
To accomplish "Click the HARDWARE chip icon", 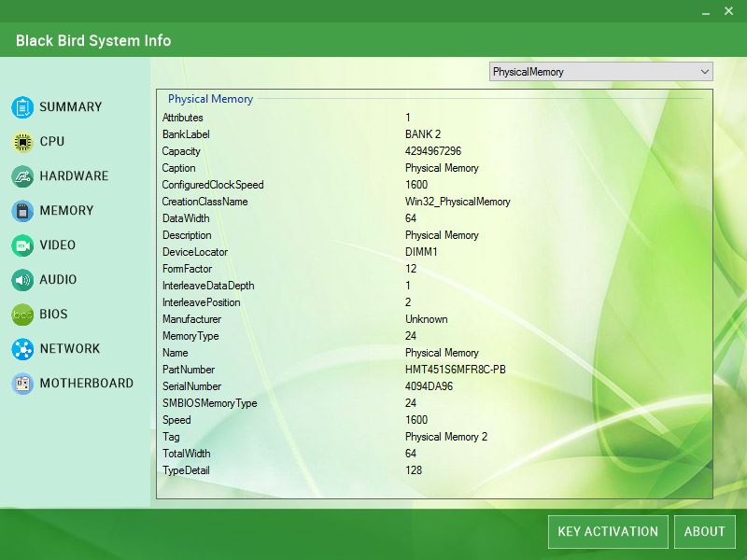I will tap(23, 176).
